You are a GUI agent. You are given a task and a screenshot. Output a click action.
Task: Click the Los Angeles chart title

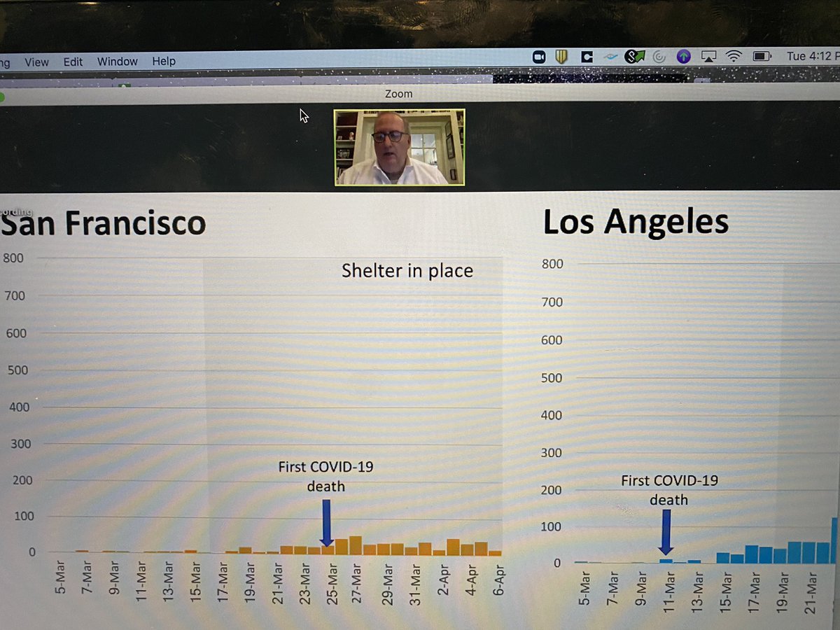click(636, 223)
